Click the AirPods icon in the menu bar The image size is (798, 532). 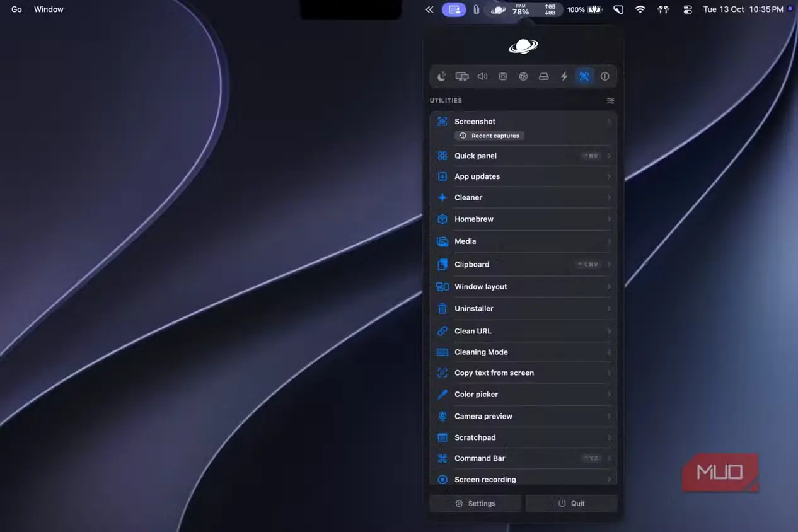pyautogui.click(x=663, y=9)
